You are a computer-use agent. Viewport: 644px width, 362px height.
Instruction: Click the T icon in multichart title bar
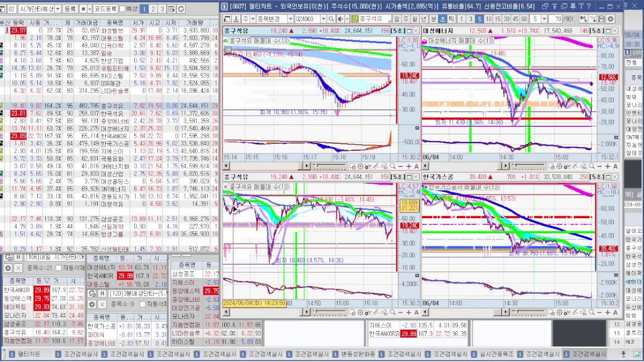click(581, 6)
